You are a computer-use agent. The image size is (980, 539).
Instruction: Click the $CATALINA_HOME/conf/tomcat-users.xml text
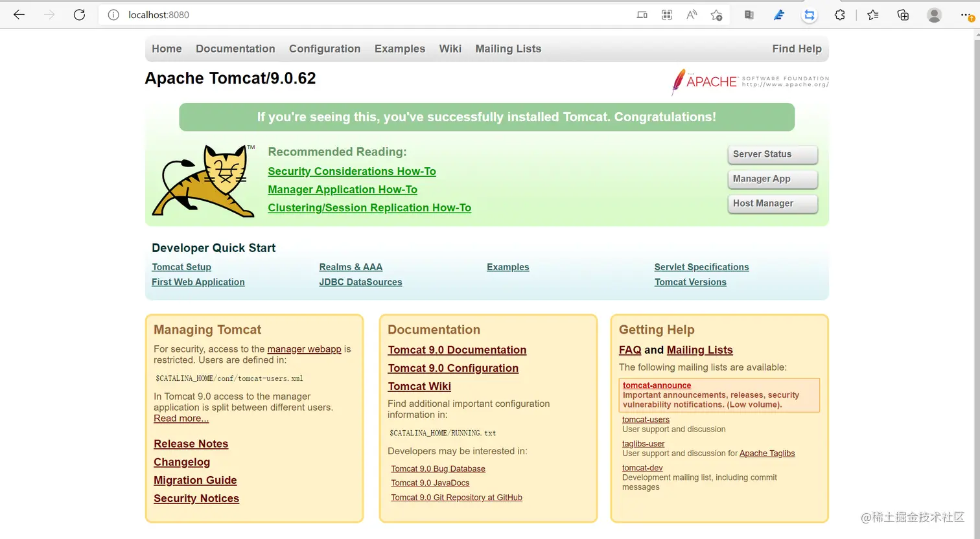click(x=229, y=378)
